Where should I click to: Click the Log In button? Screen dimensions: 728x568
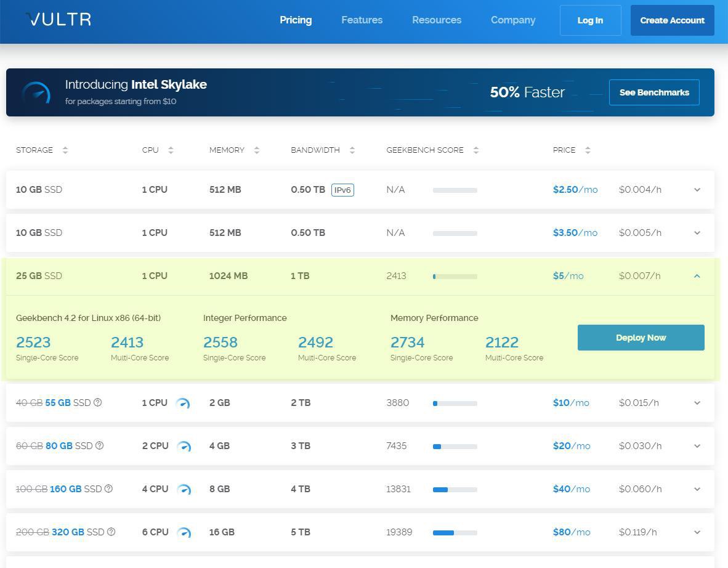coord(590,20)
